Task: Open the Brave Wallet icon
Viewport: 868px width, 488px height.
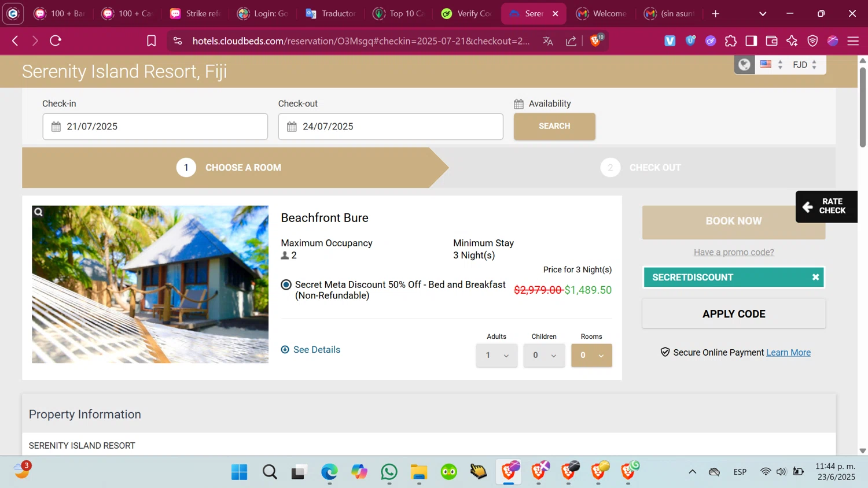Action: click(771, 40)
